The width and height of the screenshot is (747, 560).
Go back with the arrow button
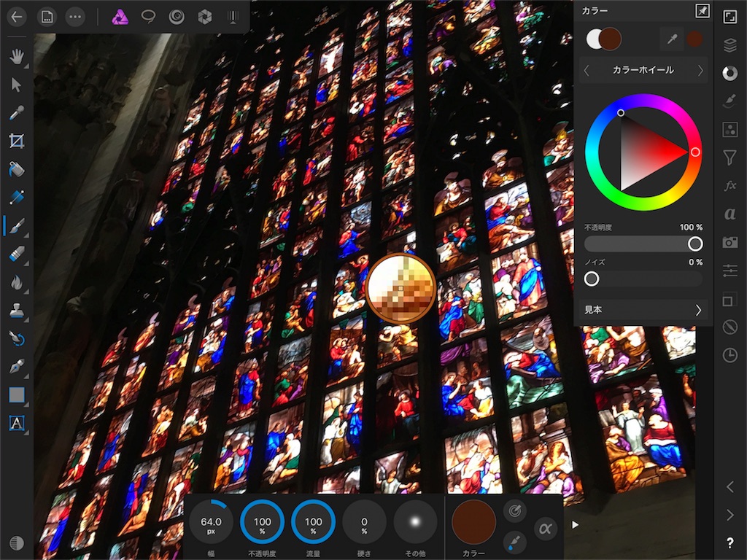click(x=17, y=17)
